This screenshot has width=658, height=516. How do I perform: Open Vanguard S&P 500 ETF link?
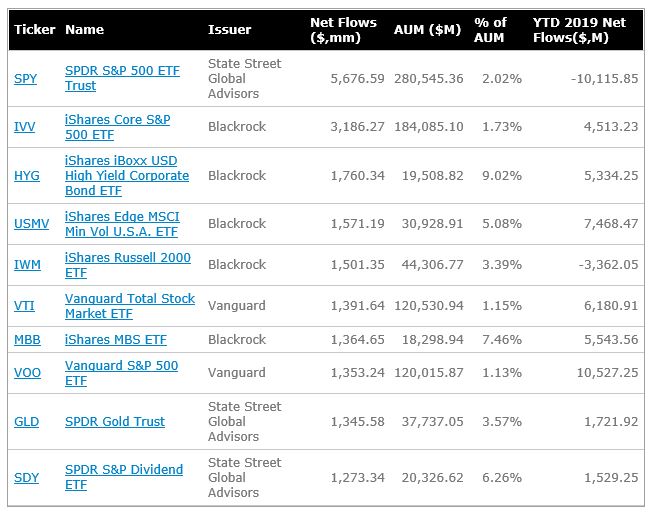(x=121, y=373)
